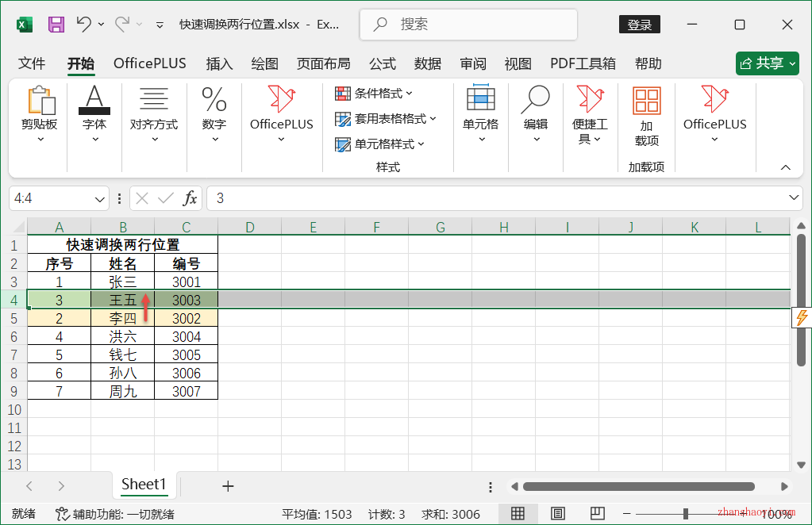Screen dimensions: 812x525
Task: Click the 加载项 add-ins button
Action: tap(646, 117)
